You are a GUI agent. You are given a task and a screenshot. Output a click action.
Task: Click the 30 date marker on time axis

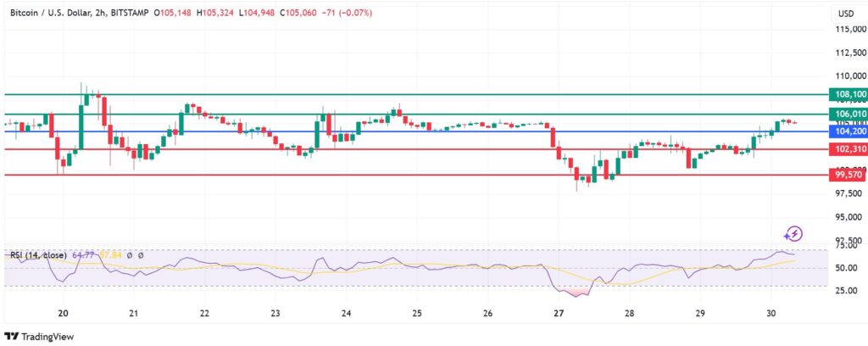771,313
